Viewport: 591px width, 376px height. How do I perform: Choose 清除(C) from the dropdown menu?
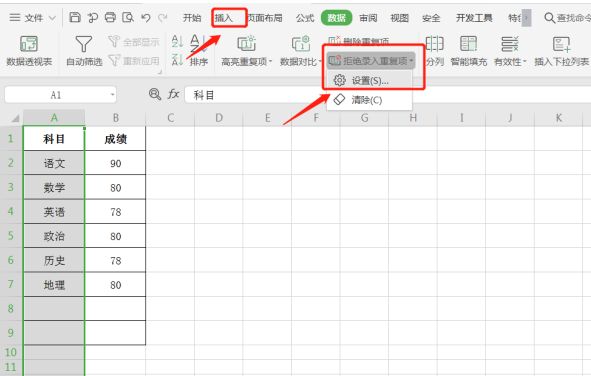click(x=369, y=100)
